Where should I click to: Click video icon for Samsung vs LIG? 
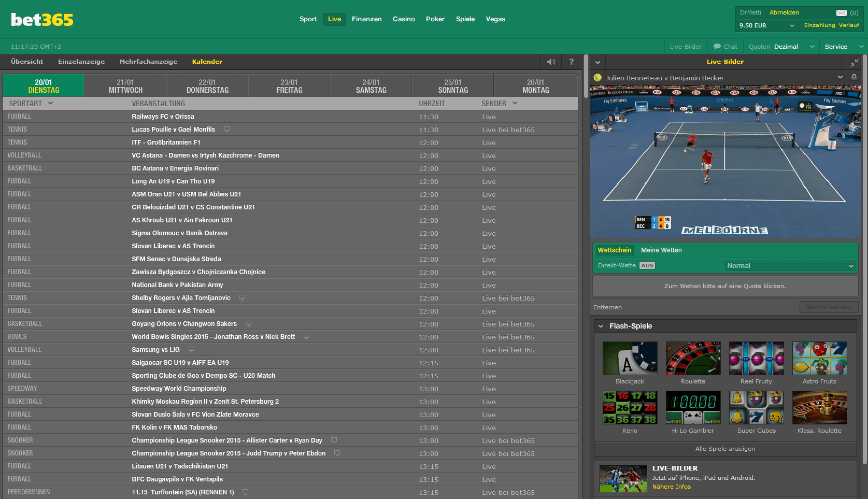(191, 350)
